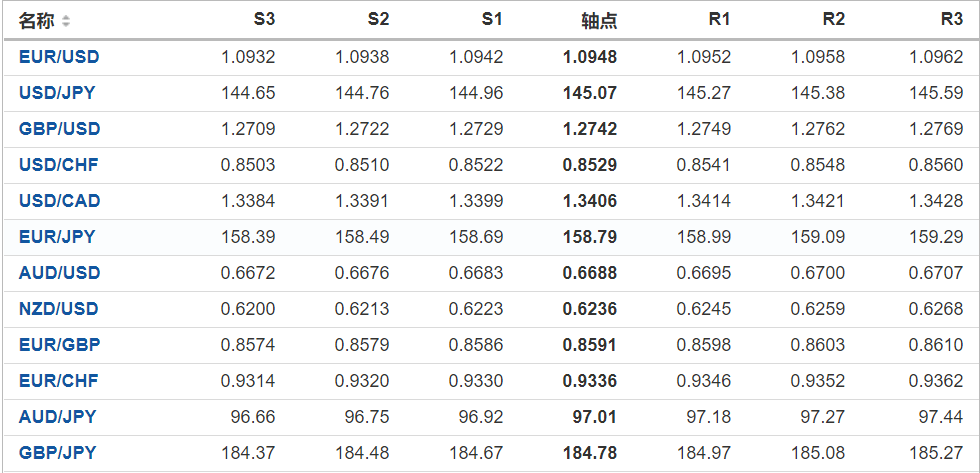
Task: Select the EUR/USD pivot value 1.0948
Action: 590,57
